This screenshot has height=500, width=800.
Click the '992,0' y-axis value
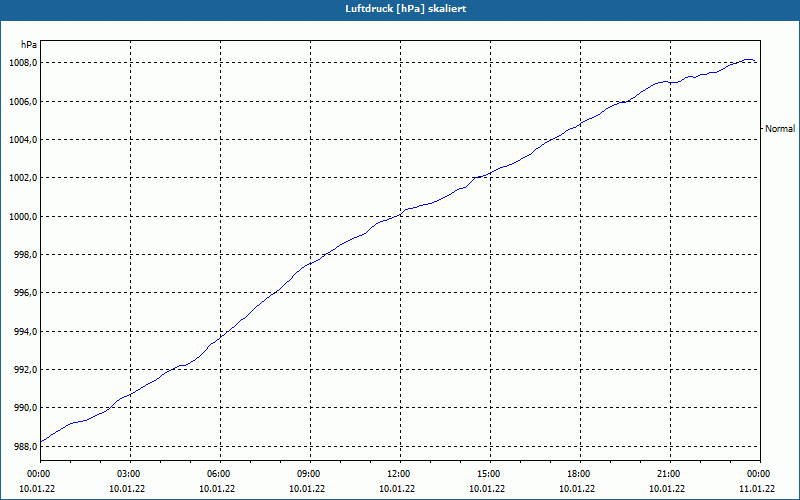tap(25, 370)
